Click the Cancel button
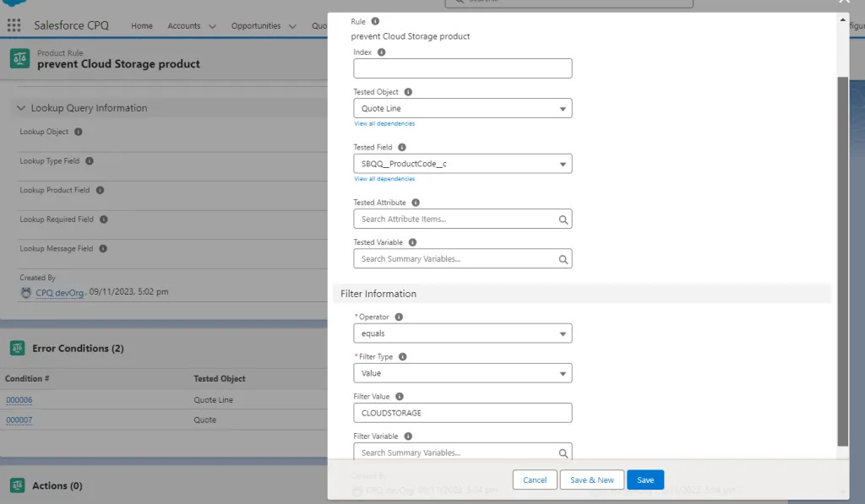 point(535,480)
